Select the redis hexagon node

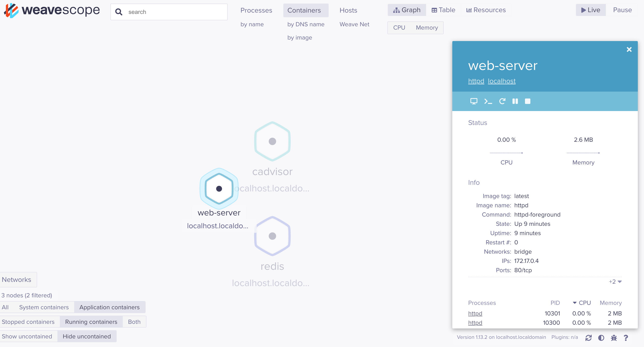click(272, 236)
